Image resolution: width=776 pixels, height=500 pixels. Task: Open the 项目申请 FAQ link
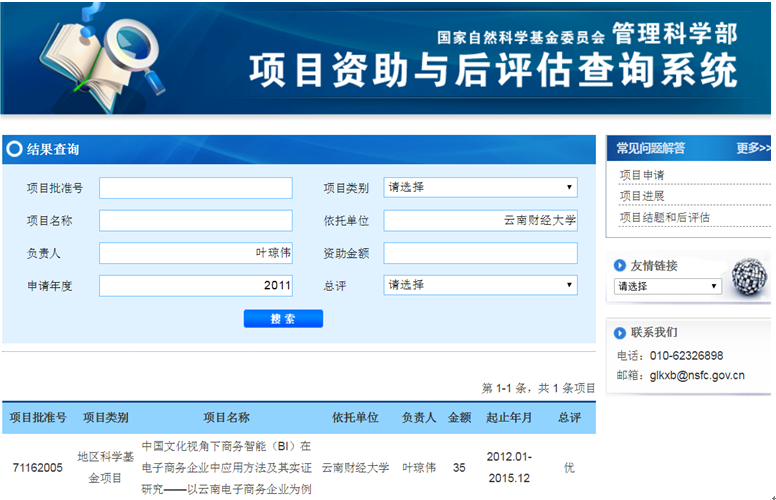(x=642, y=175)
